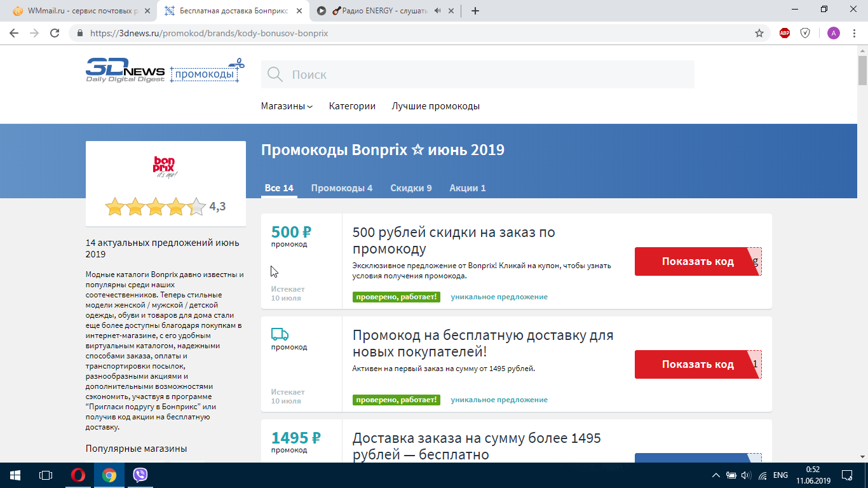The height and width of the screenshot is (488, 868).
Task: Open the network tray icon
Action: [763, 475]
